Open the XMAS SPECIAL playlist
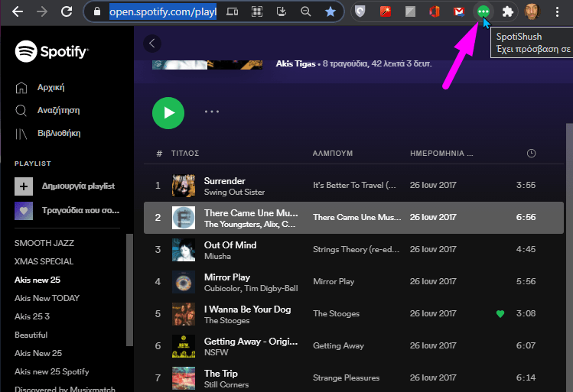 (x=44, y=261)
